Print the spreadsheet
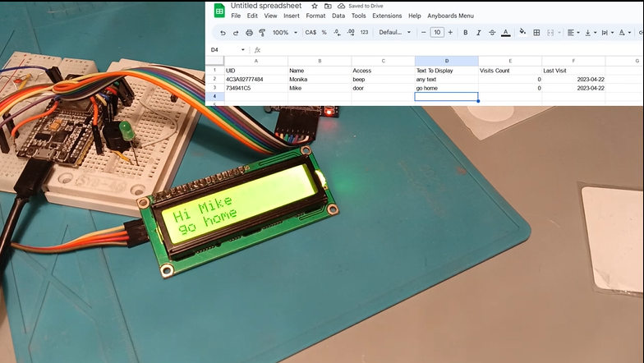This screenshot has height=363, width=644. coord(249,33)
